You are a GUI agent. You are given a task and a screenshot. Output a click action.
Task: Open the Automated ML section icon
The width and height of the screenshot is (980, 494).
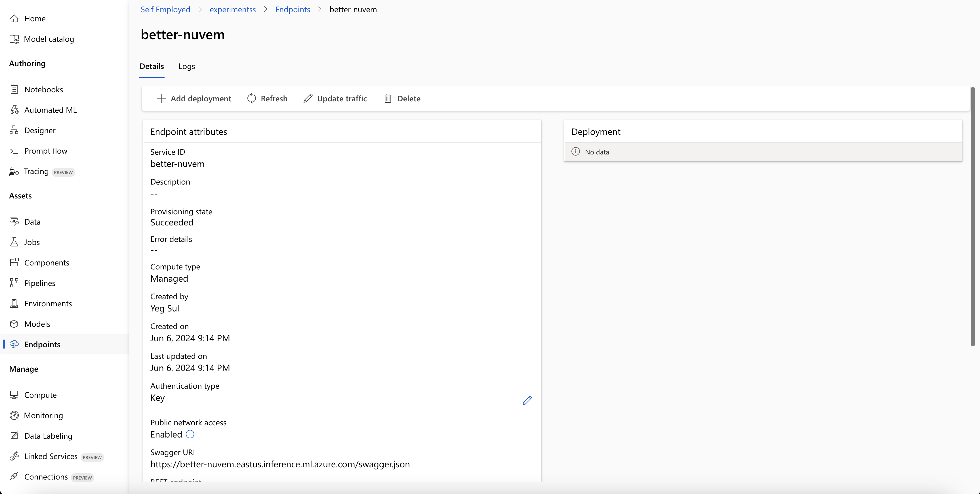click(14, 110)
